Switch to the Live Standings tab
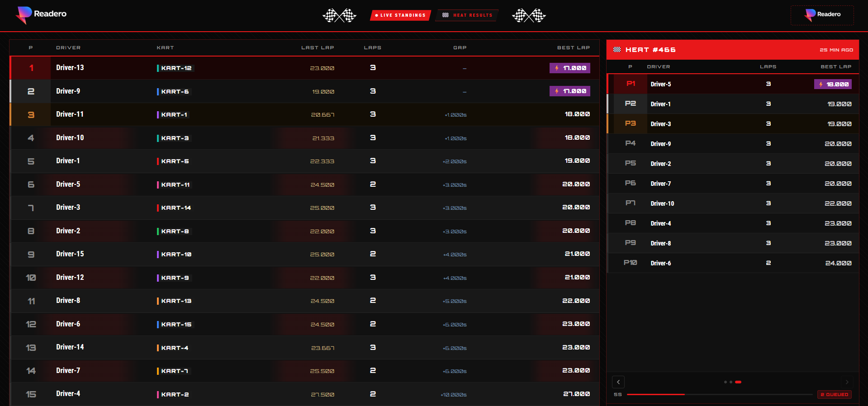 tap(400, 15)
